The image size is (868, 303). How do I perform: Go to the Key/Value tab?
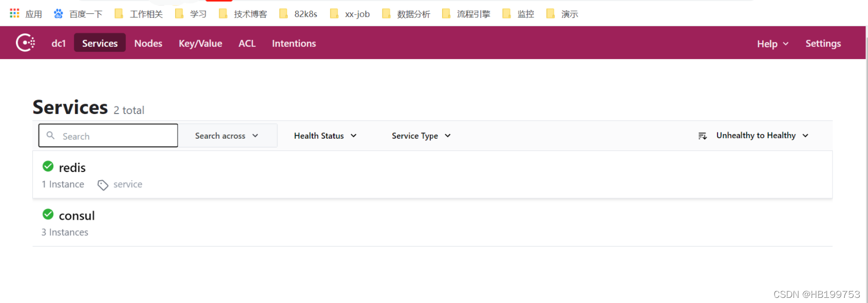point(200,43)
